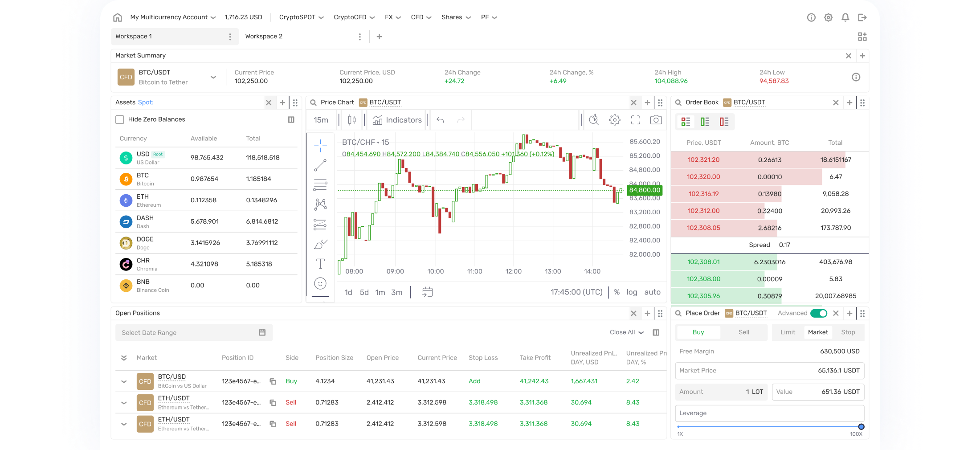This screenshot has height=450, width=980.
Task: Expand the BTC/USD open position row
Action: (124, 381)
